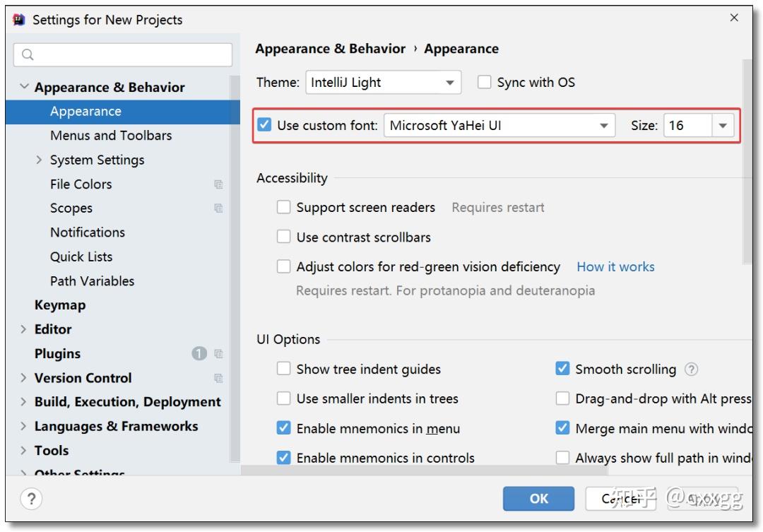
Task: Click the project-level icon beside Scopes
Action: click(x=218, y=208)
